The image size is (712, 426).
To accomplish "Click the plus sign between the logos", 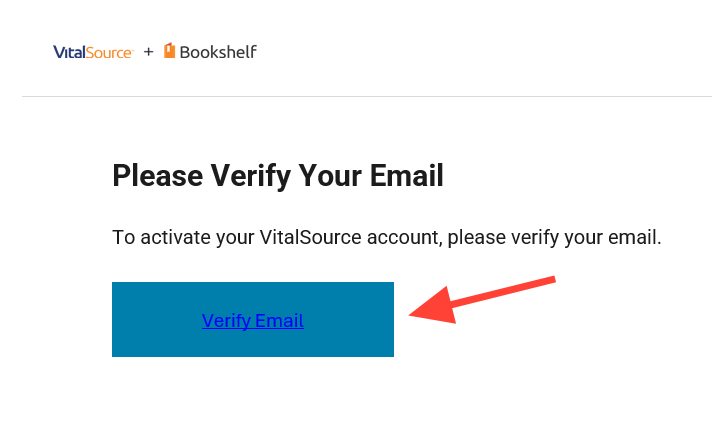I will click(148, 52).
